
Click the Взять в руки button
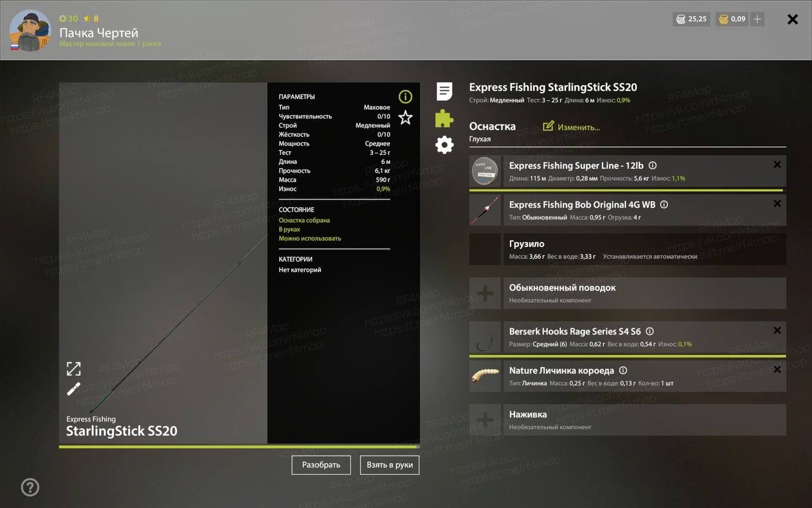[390, 465]
